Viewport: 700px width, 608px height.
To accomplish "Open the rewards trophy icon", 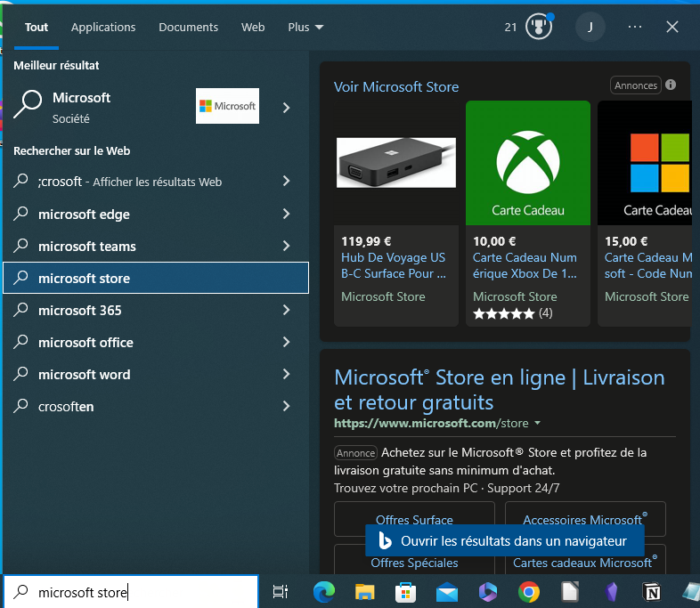I will [x=539, y=27].
